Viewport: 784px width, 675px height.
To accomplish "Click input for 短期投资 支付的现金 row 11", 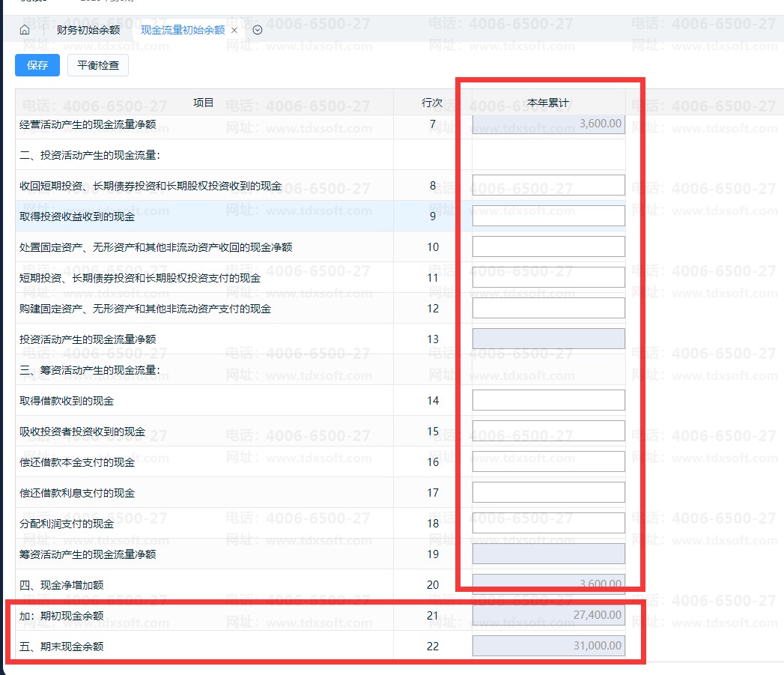I will [x=548, y=277].
